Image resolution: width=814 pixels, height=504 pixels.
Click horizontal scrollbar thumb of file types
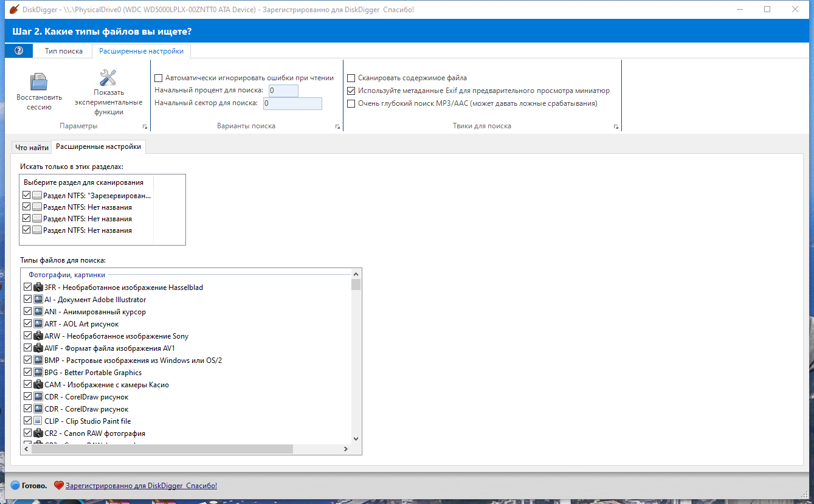(x=162, y=449)
